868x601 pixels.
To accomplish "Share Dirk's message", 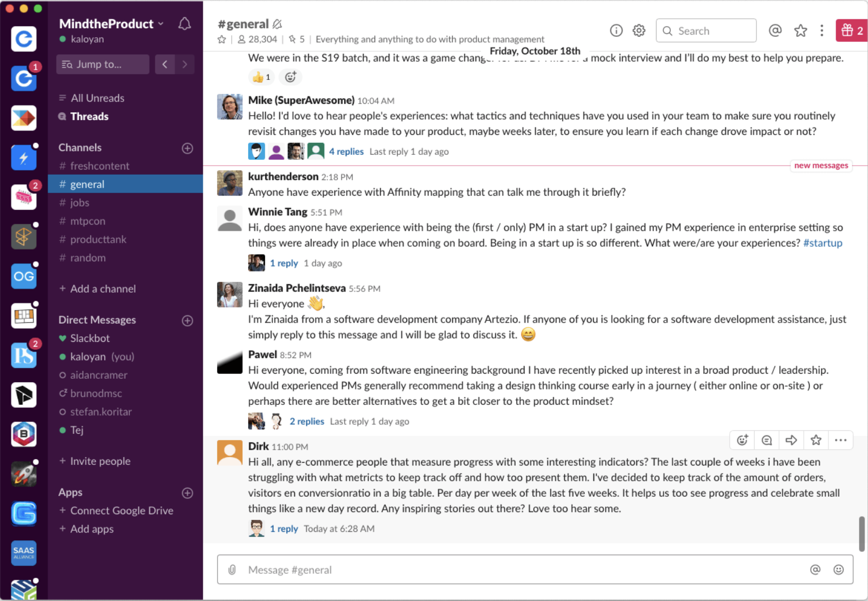I will click(x=792, y=440).
